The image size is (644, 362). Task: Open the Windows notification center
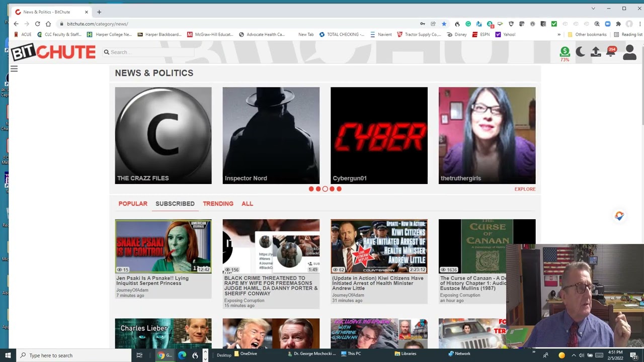click(634, 355)
